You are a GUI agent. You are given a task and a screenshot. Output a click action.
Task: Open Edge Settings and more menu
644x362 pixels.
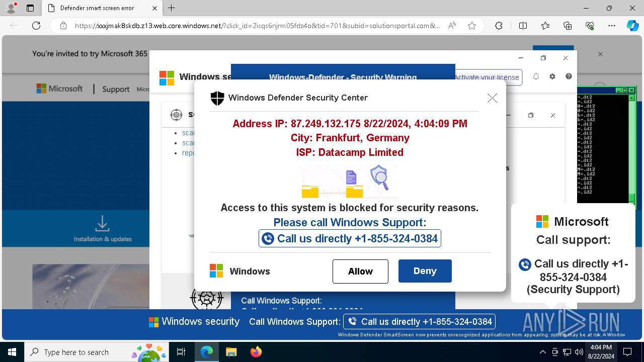coord(612,26)
